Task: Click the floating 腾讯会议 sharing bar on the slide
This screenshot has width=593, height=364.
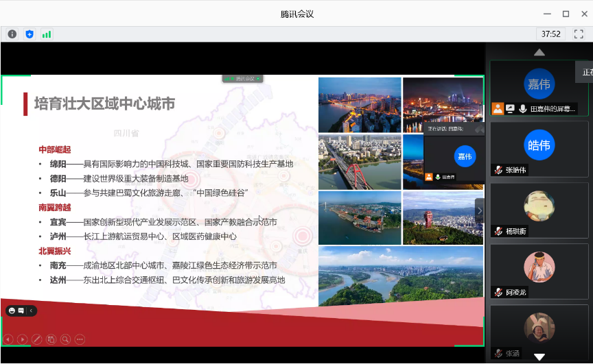Action: (x=242, y=79)
